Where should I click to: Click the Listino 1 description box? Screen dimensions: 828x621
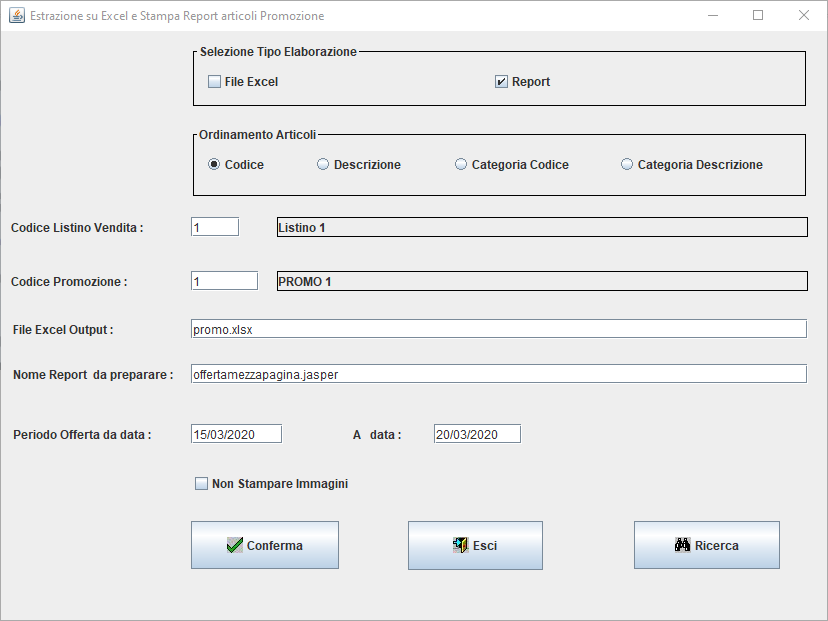click(541, 227)
